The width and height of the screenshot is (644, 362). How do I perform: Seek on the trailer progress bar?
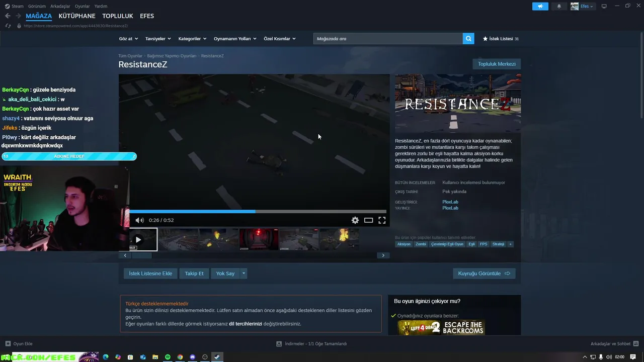click(x=258, y=212)
